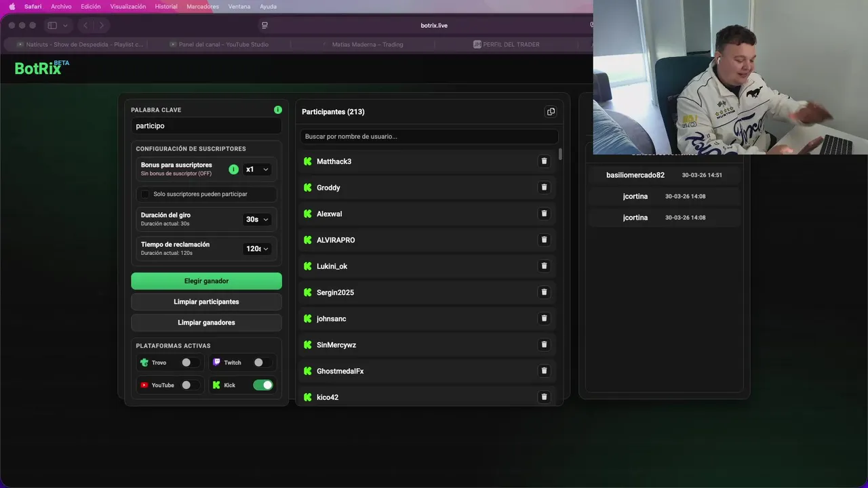The height and width of the screenshot is (488, 868).
Task: Expand Safari sidebar options chevron
Action: pos(65,25)
